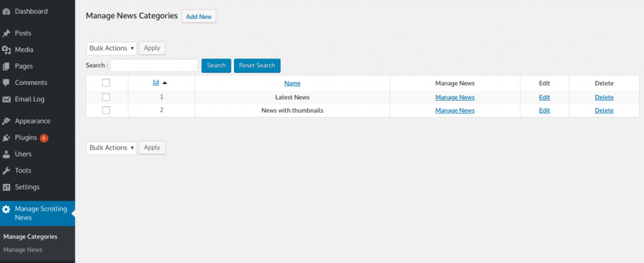The height and width of the screenshot is (263, 644).
Task: Delete the News with thumbnails category
Action: 604,111
